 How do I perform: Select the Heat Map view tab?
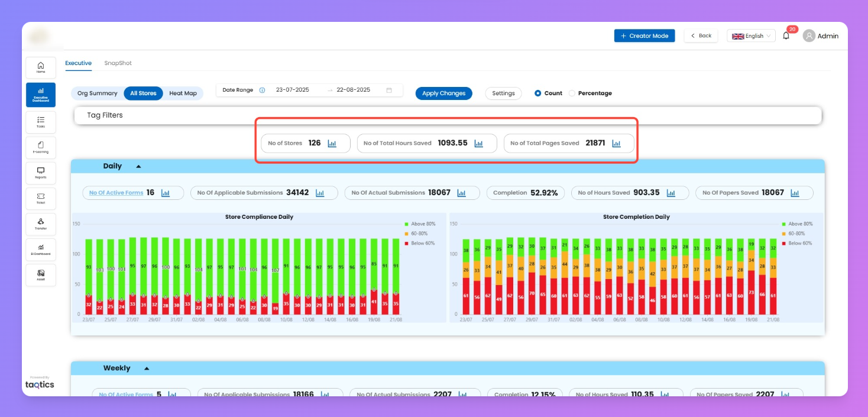pyautogui.click(x=183, y=93)
